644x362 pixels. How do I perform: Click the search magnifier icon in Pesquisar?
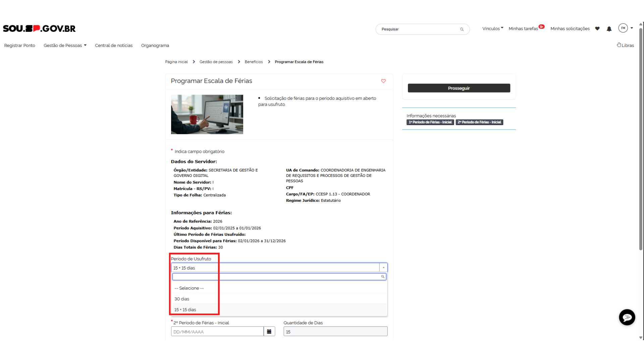click(x=462, y=29)
